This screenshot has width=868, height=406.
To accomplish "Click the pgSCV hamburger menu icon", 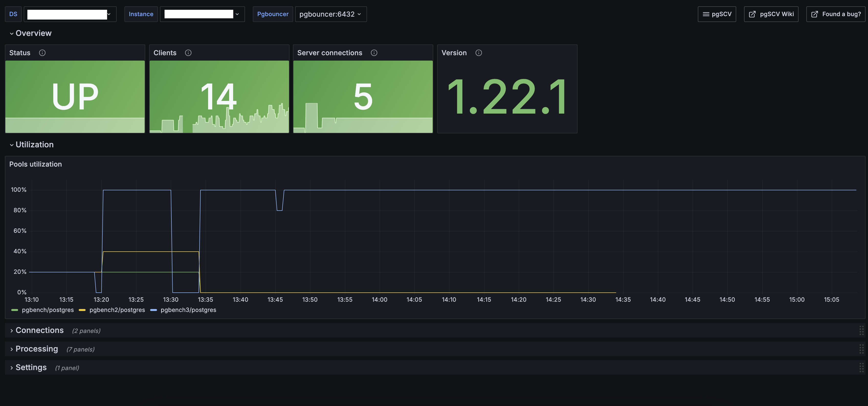I will (x=706, y=14).
